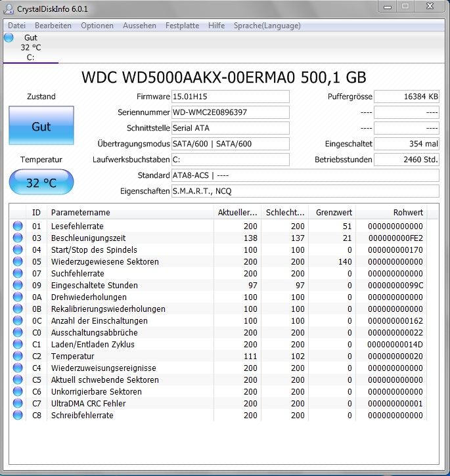Select raw value 00000000FE2
The height and width of the screenshot is (476, 450).
pos(395,238)
